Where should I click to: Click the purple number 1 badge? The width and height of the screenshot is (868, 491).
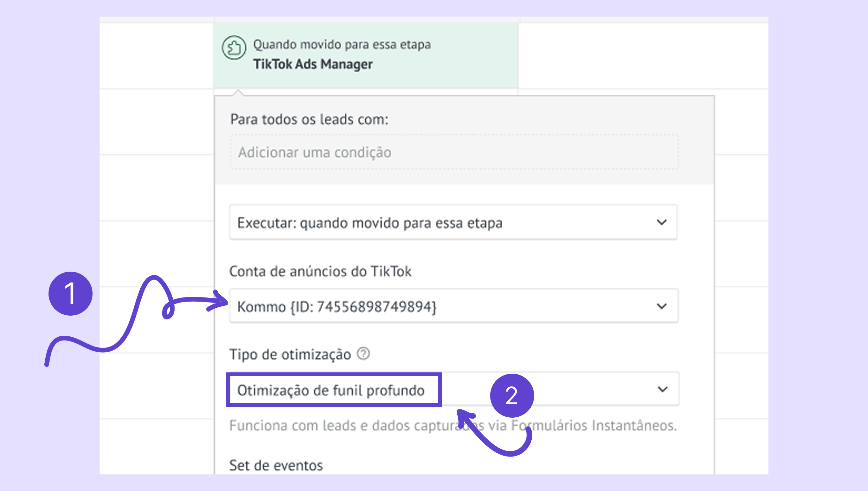point(71,293)
